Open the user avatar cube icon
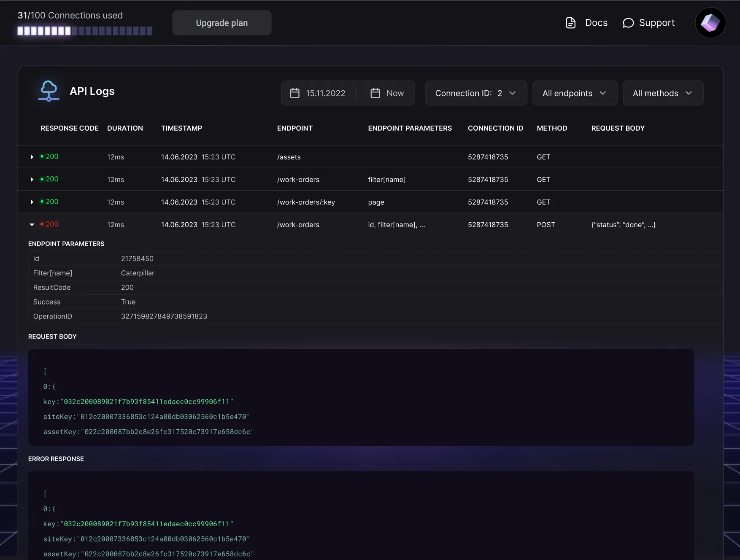 [710, 23]
